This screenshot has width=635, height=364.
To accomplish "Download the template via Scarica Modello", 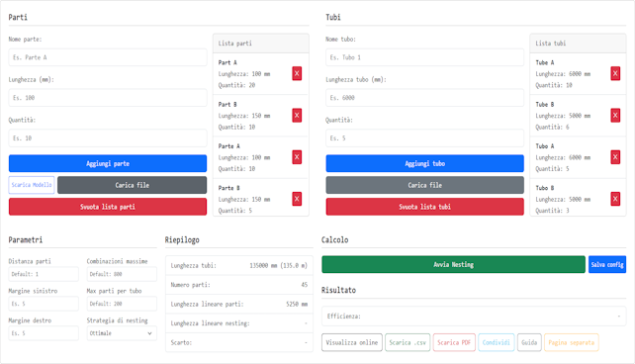I will coord(32,185).
